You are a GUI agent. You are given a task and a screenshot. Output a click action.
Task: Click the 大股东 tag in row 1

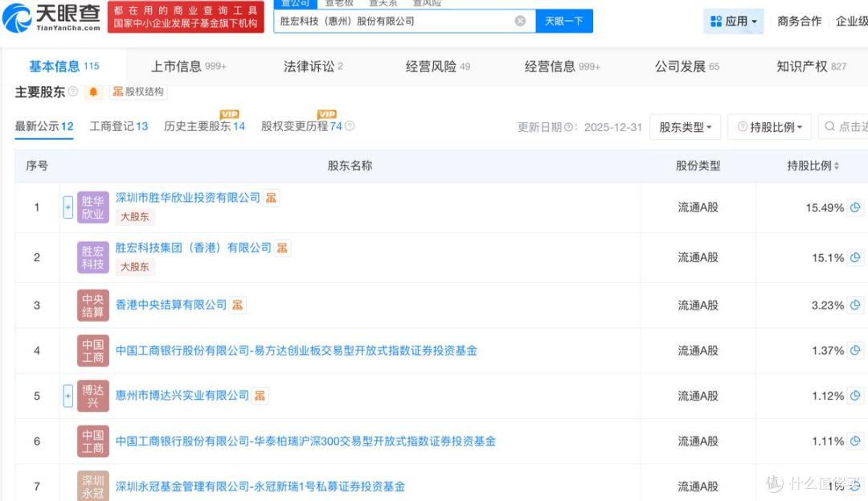click(135, 217)
